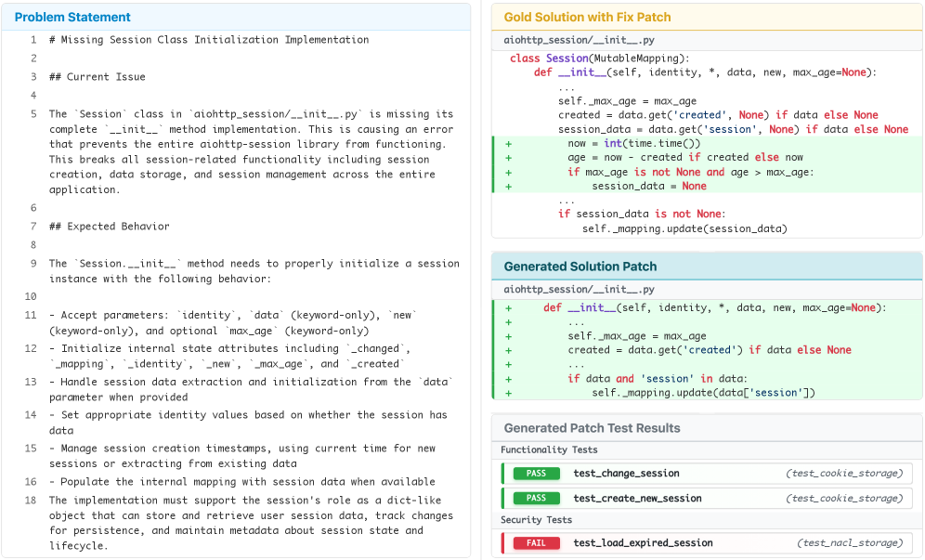Click the Problem Statement panel header
The height and width of the screenshot is (560, 925).
coord(72,18)
